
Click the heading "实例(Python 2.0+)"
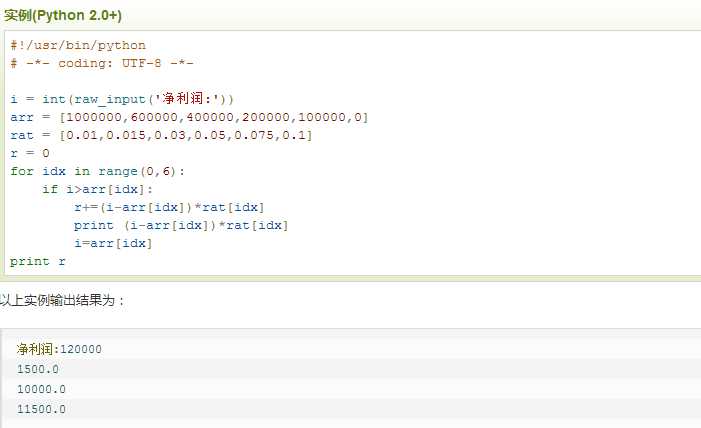63,15
